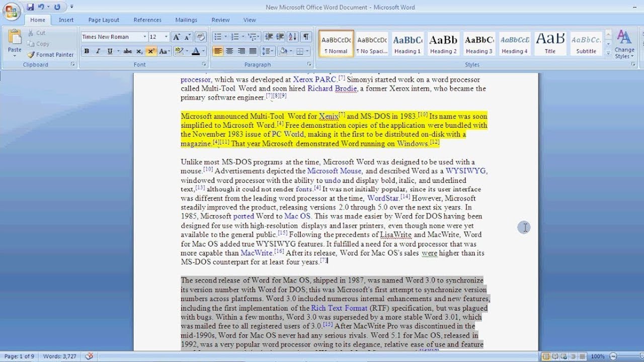This screenshot has height=362, width=644.
Task: Open the font size 12 dropdown
Action: click(167, 37)
